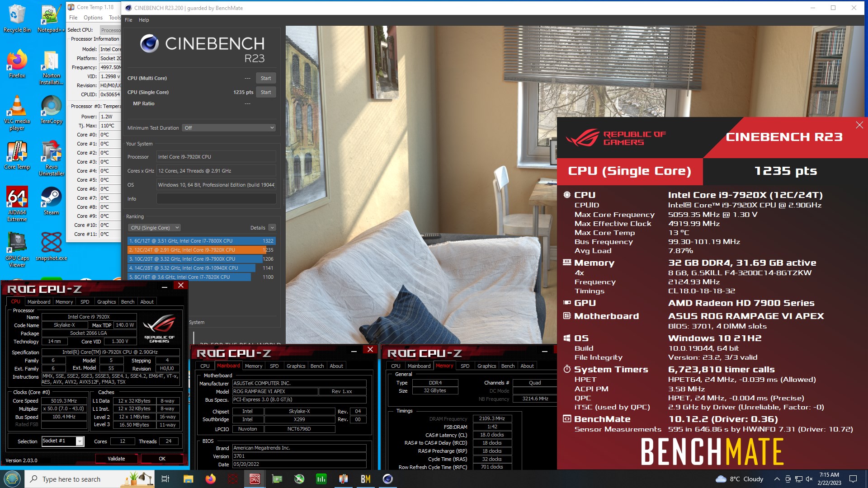Switch to Cinebench taskbar icon
Viewport: 868px width, 488px height.
point(387,479)
